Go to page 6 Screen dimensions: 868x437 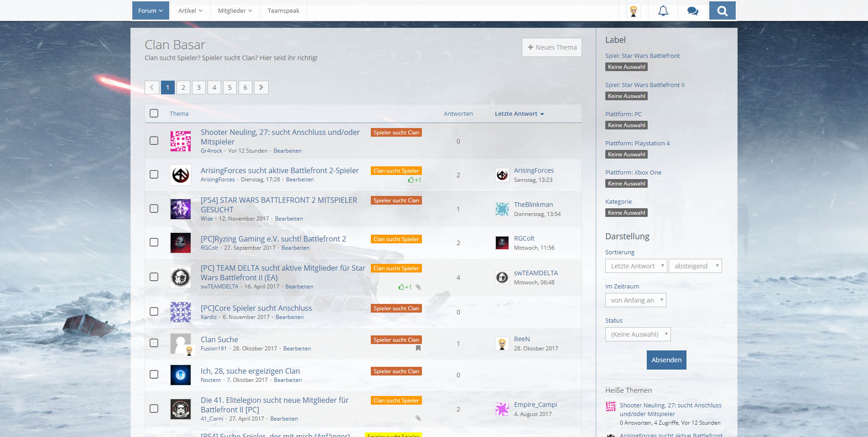click(x=245, y=87)
